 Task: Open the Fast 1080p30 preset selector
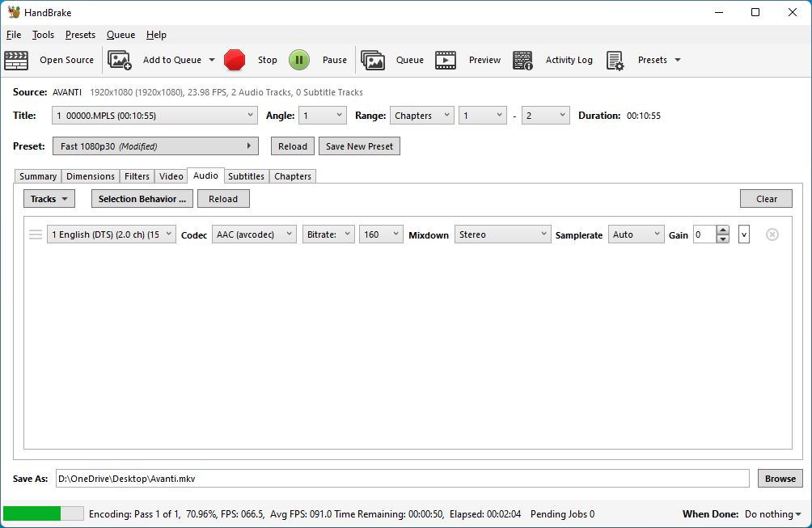(x=155, y=146)
